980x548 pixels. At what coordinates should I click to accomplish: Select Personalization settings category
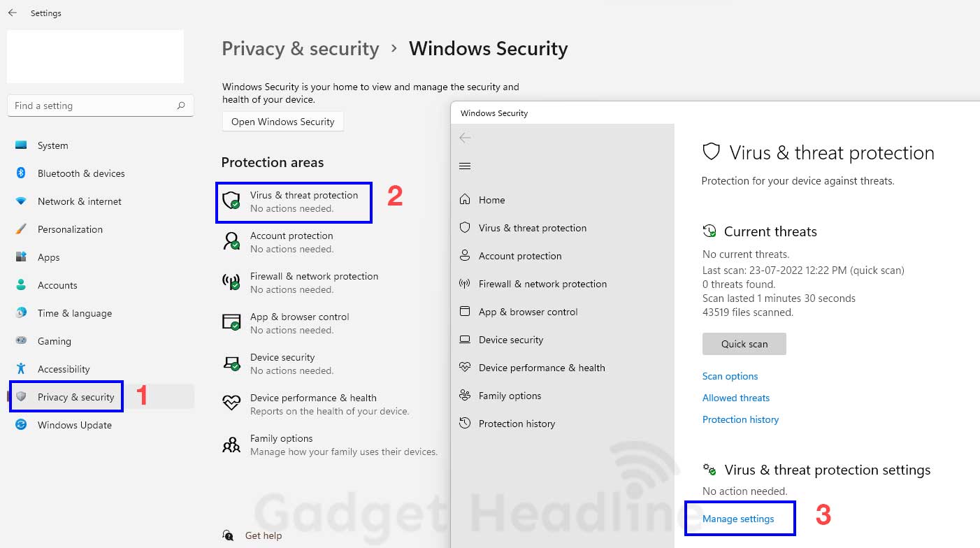click(70, 229)
